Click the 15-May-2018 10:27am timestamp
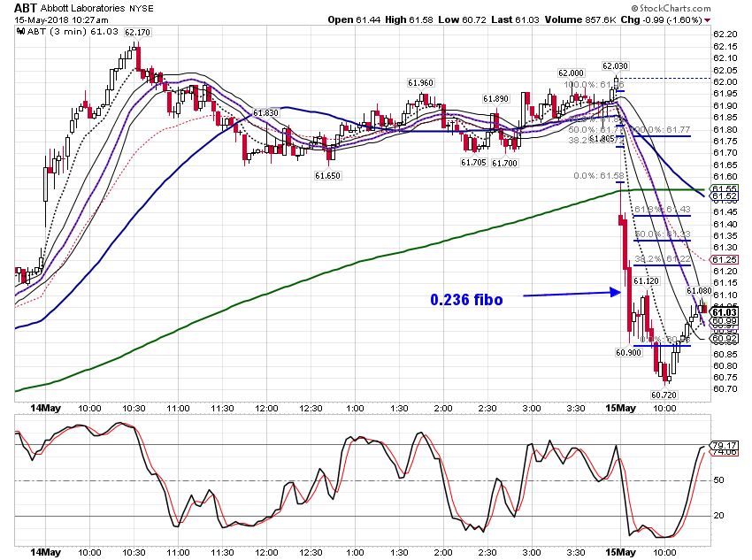 [x=61, y=20]
